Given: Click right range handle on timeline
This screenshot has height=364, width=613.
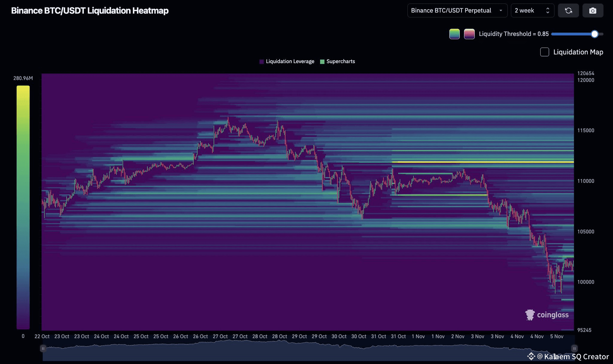Looking at the screenshot, I should point(574,348).
